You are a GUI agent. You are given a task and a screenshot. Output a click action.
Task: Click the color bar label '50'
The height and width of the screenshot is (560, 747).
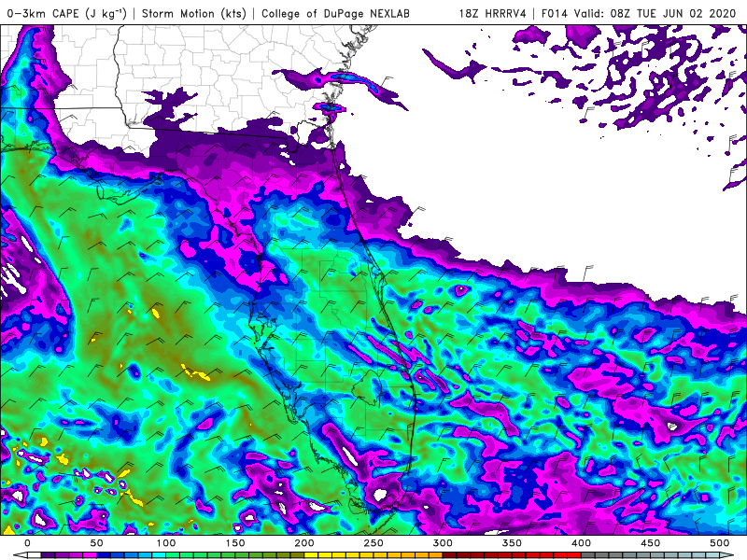[97, 543]
